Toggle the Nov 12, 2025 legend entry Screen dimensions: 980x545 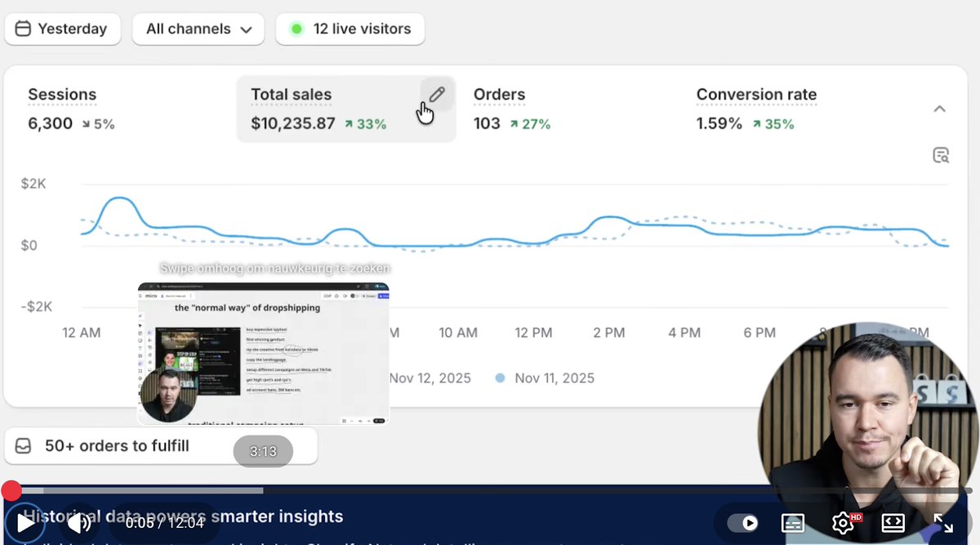pyautogui.click(x=430, y=377)
